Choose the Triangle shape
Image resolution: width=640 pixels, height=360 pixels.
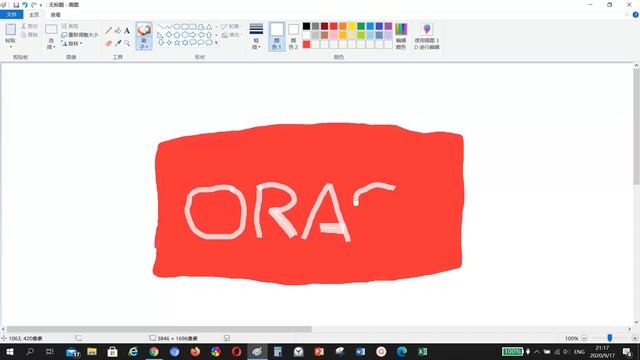click(209, 27)
